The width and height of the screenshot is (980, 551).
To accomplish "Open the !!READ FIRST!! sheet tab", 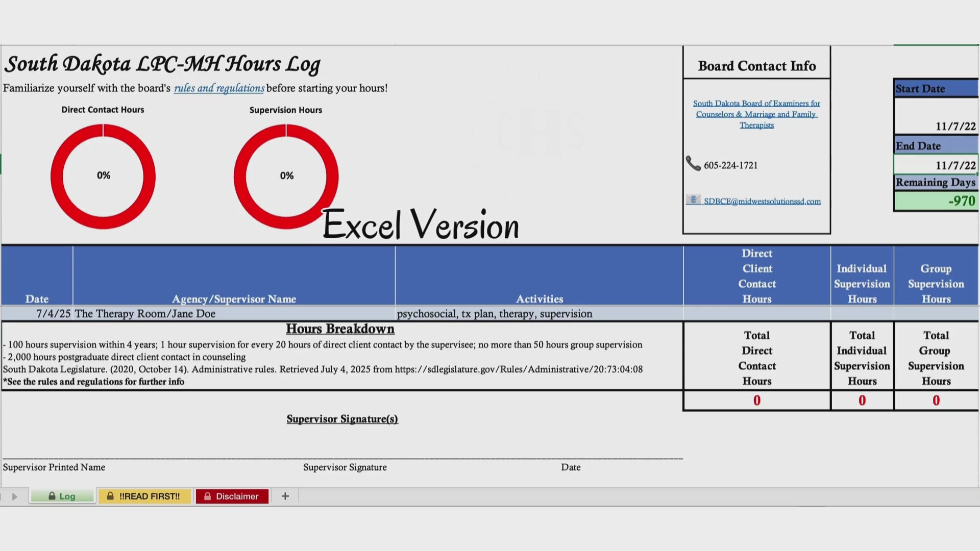I will pyautogui.click(x=144, y=496).
